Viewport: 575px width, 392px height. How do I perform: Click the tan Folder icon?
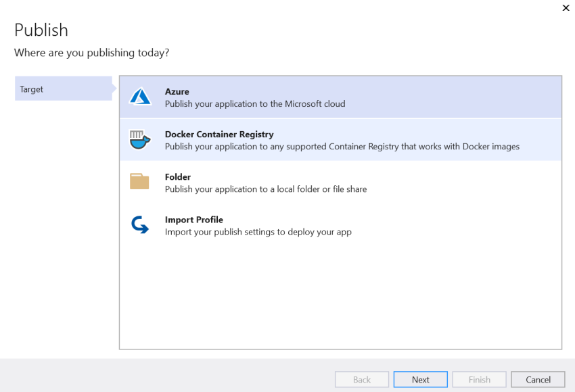coord(139,182)
